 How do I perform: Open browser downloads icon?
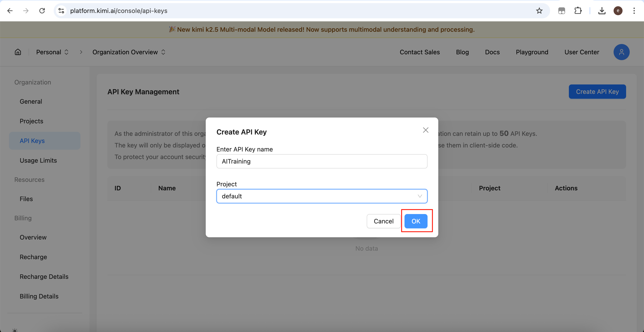pyautogui.click(x=602, y=11)
